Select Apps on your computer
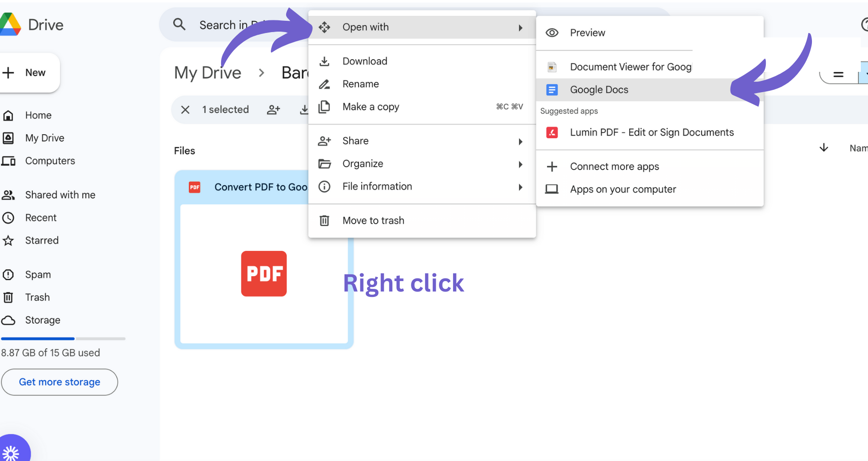Screen dimensions: 868x461 click(x=650, y=189)
